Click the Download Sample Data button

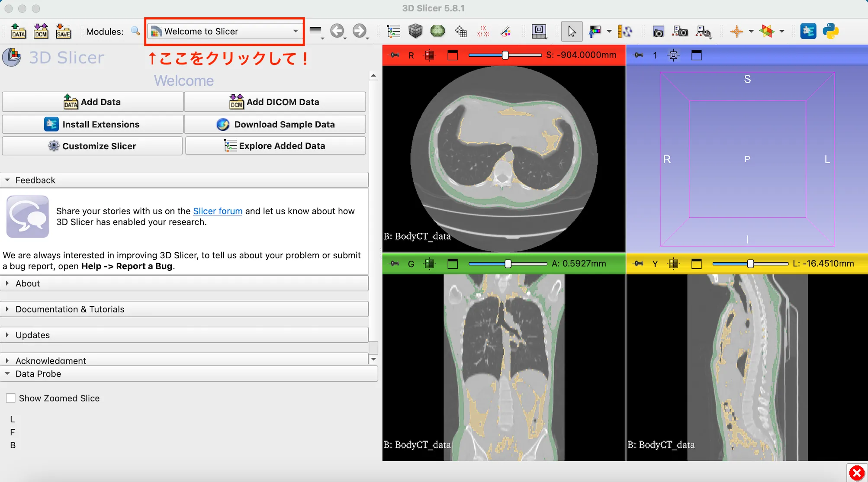tap(275, 124)
